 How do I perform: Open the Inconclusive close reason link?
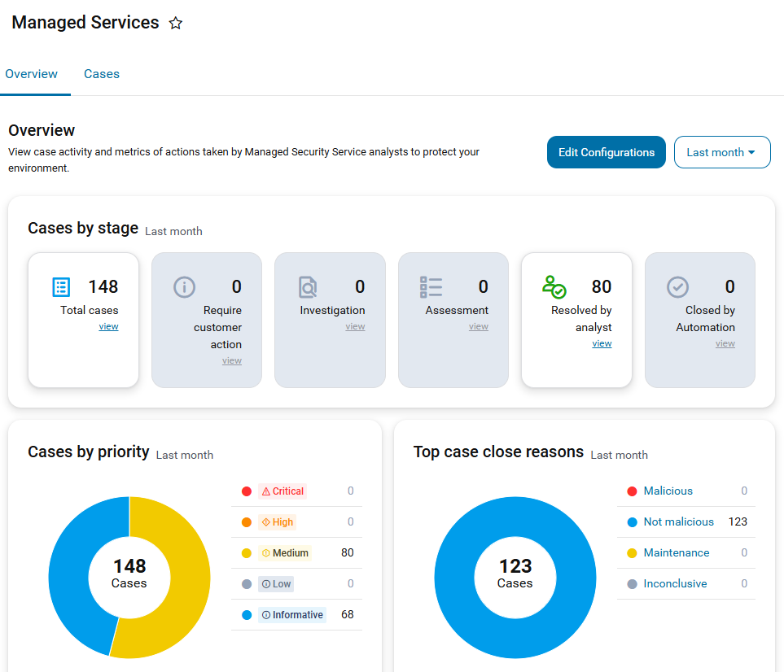tap(675, 583)
